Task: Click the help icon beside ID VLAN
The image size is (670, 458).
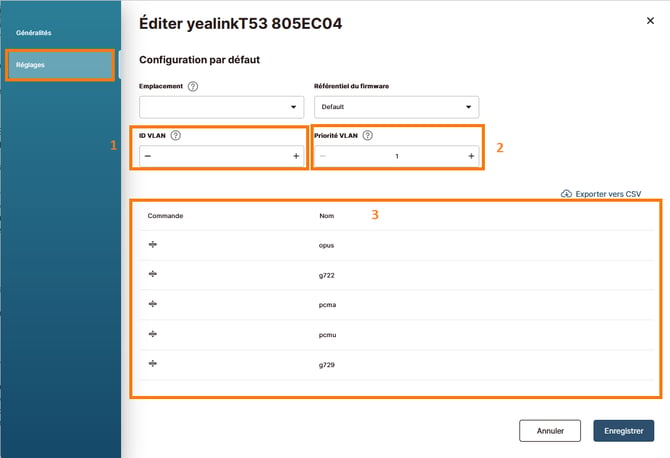Action: (x=176, y=135)
